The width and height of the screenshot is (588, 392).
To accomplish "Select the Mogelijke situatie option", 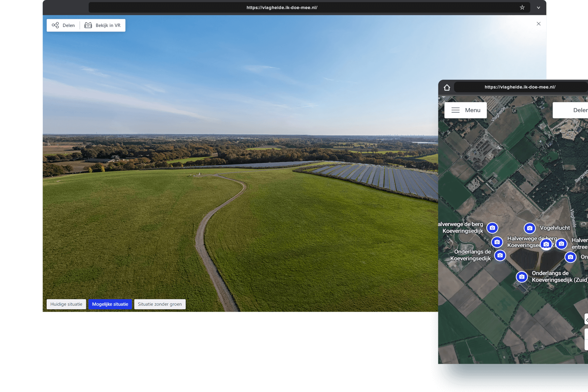I will pyautogui.click(x=110, y=304).
